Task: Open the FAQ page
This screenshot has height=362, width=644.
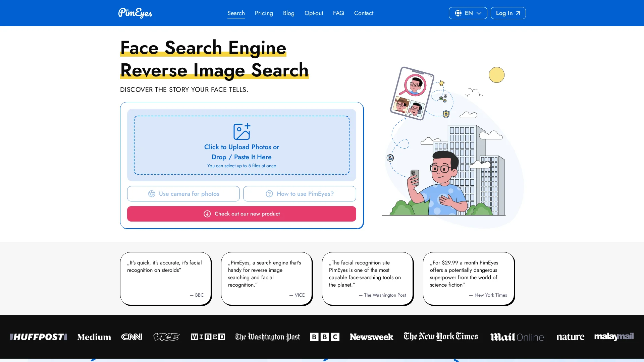Action: pos(338,13)
